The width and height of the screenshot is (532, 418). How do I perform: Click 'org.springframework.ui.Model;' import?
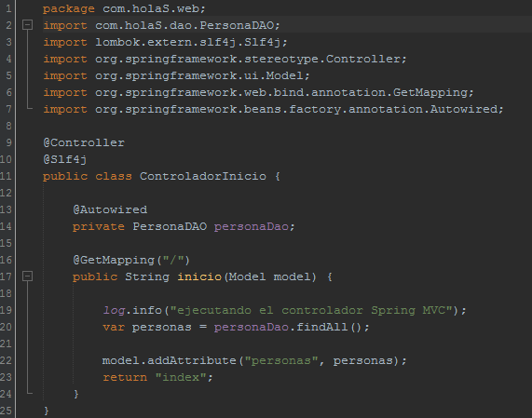(202, 75)
